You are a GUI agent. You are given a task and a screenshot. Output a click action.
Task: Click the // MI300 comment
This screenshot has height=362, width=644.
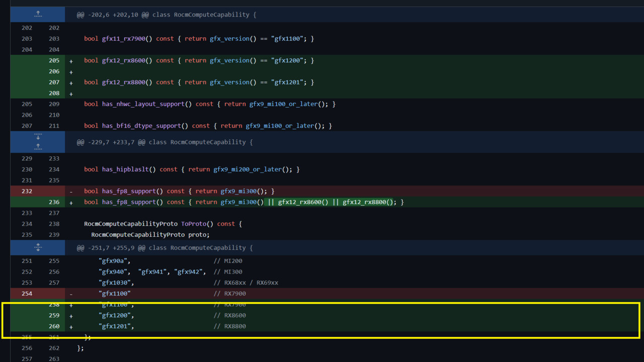228,272
